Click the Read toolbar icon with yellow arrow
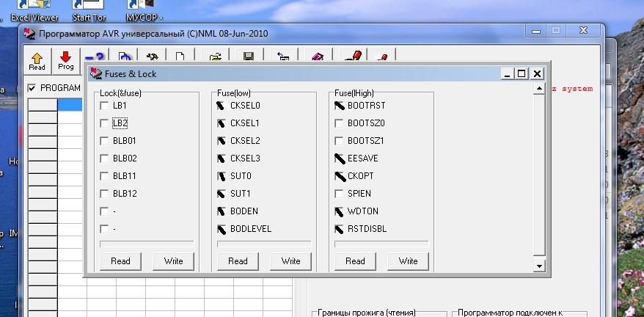The height and width of the screenshot is (317, 644). [x=37, y=60]
